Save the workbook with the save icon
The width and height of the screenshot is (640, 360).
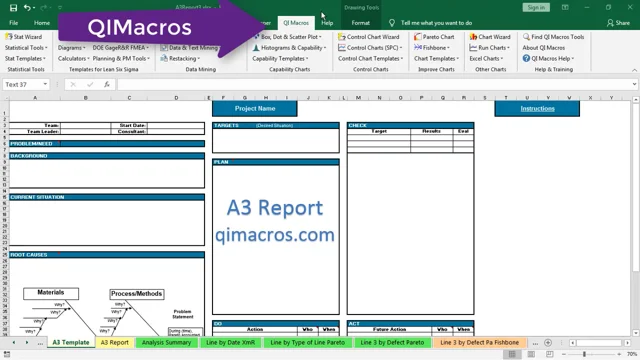13,7
